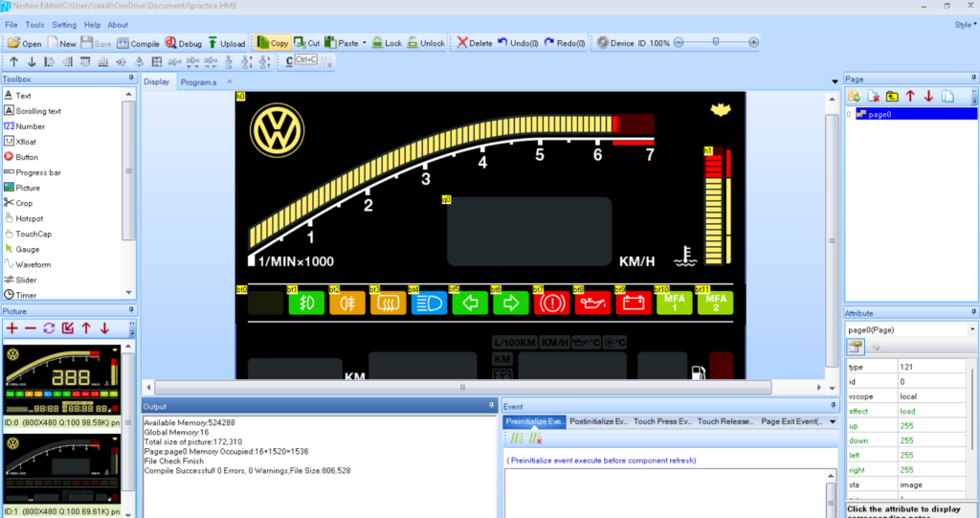Zoom out with the minus zoom button

679,42
